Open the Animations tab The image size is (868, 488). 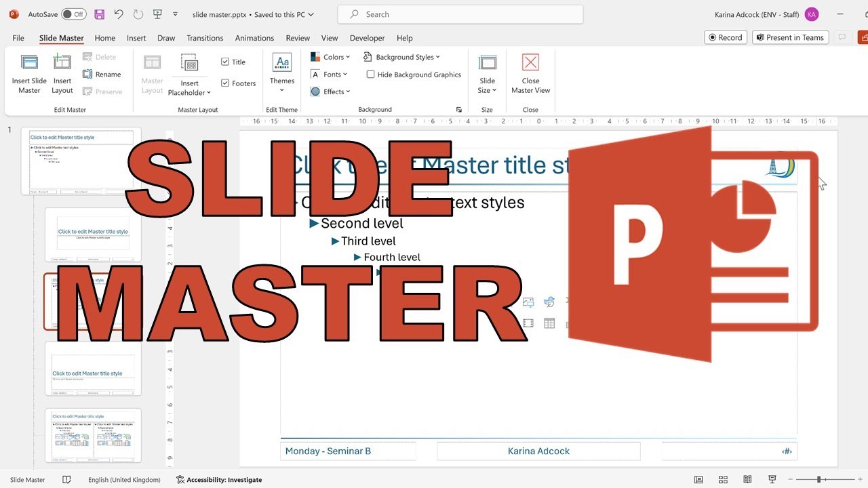coord(254,38)
